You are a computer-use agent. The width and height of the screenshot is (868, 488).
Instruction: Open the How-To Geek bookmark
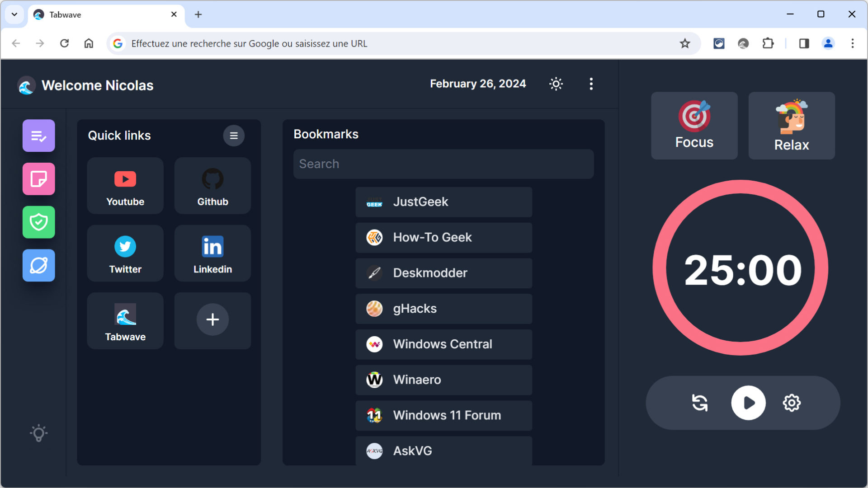(x=443, y=238)
